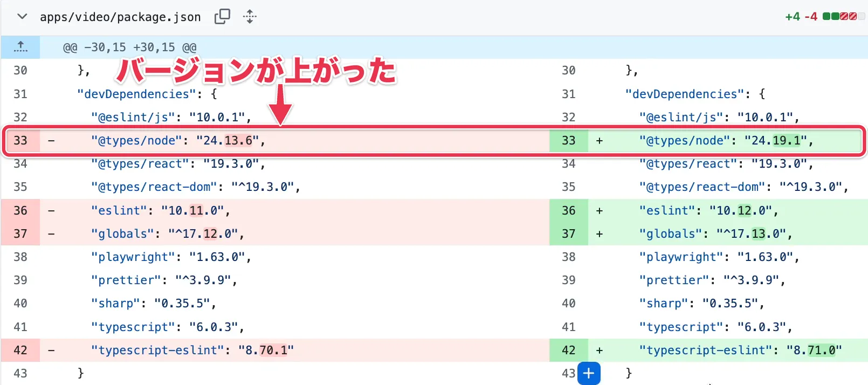The height and width of the screenshot is (385, 868).
Task: Select right line number 41
Action: [x=569, y=327]
